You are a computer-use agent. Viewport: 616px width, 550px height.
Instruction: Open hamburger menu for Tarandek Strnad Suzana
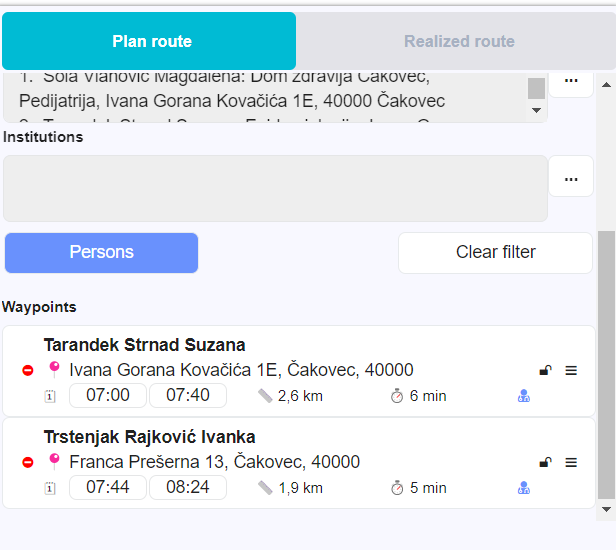point(571,370)
